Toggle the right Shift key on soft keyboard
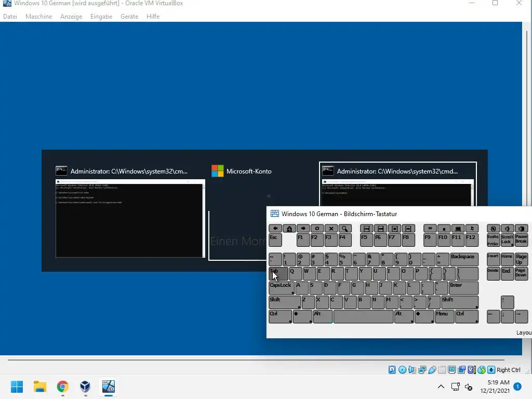The height and width of the screenshot is (399, 532). click(x=459, y=302)
